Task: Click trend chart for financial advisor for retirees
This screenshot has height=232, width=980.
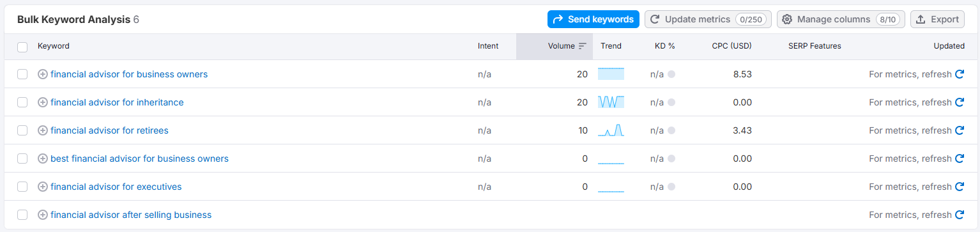Action: pyautogui.click(x=611, y=130)
